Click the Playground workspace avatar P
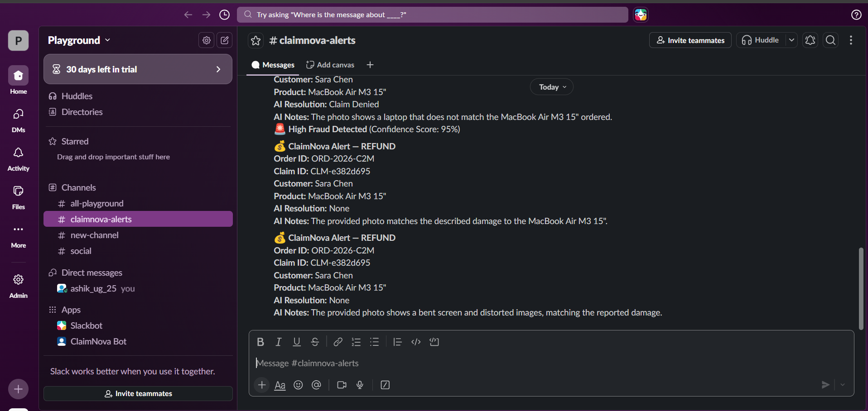The width and height of the screenshot is (868, 411). (18, 41)
